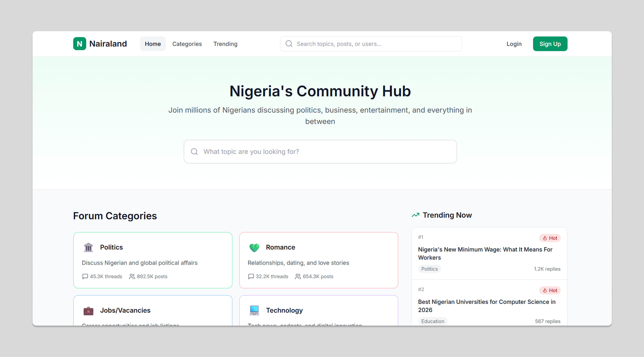Image resolution: width=644 pixels, height=357 pixels.
Task: Select the Home tab in the navigation
Action: coord(153,44)
